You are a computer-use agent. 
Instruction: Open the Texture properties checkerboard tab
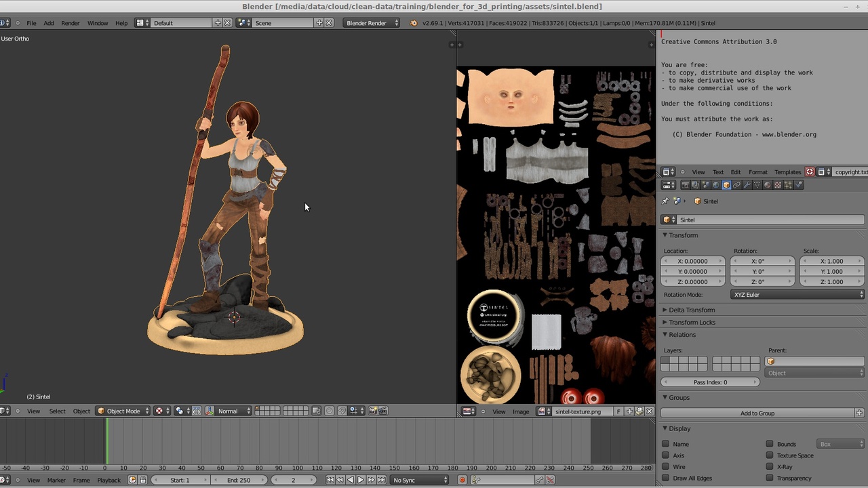[x=778, y=185]
